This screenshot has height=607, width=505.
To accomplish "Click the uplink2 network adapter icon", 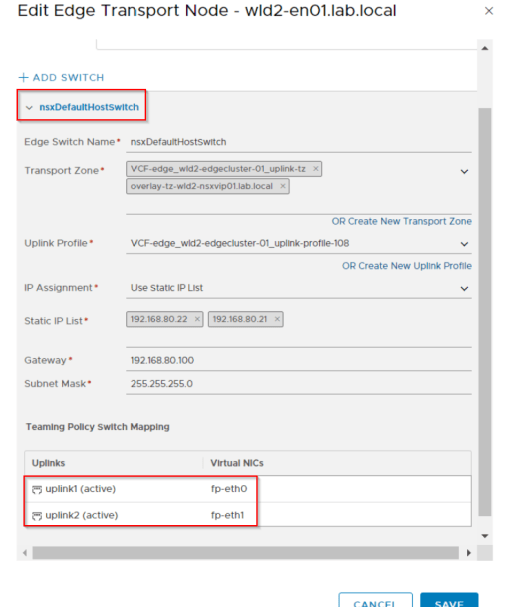I will (37, 516).
